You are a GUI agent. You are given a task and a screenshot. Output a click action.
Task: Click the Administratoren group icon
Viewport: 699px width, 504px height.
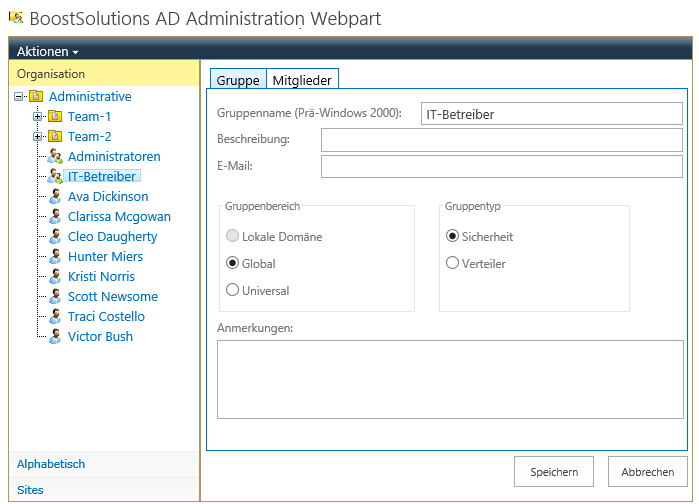(x=55, y=156)
